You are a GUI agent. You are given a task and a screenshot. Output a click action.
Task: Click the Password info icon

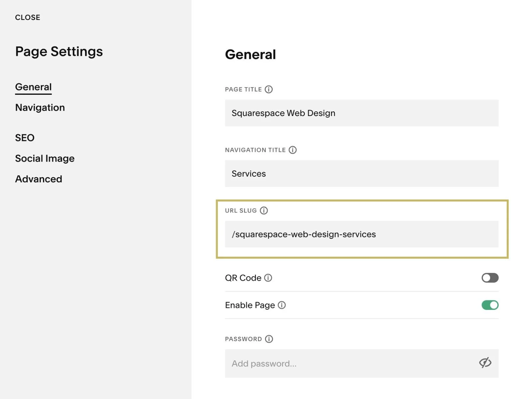[x=269, y=339]
